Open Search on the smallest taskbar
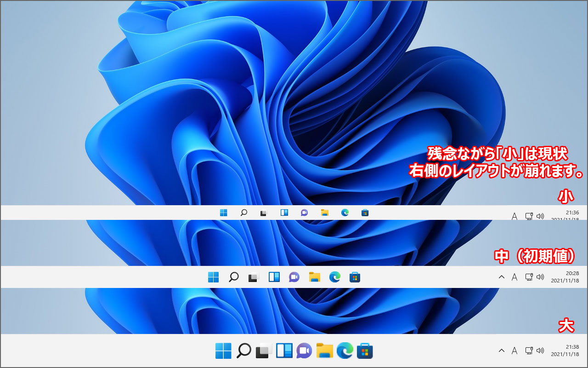This screenshot has width=588, height=368. [x=244, y=213]
